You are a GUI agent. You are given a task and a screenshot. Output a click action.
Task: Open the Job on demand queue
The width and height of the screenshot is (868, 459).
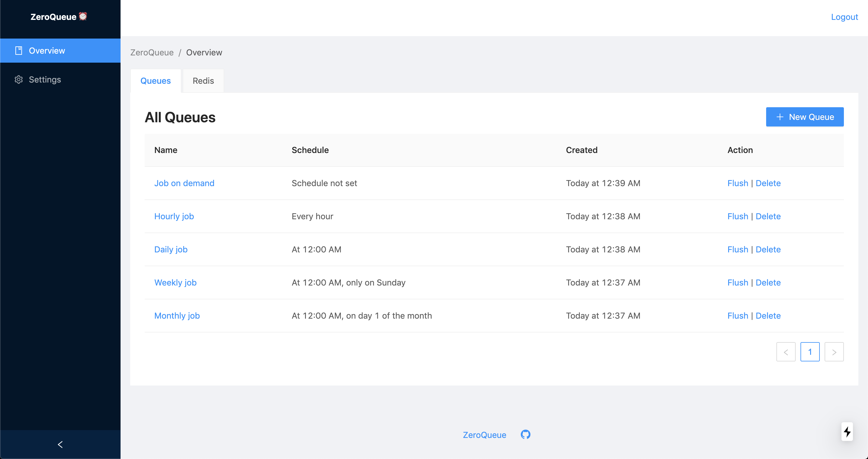[x=184, y=183]
